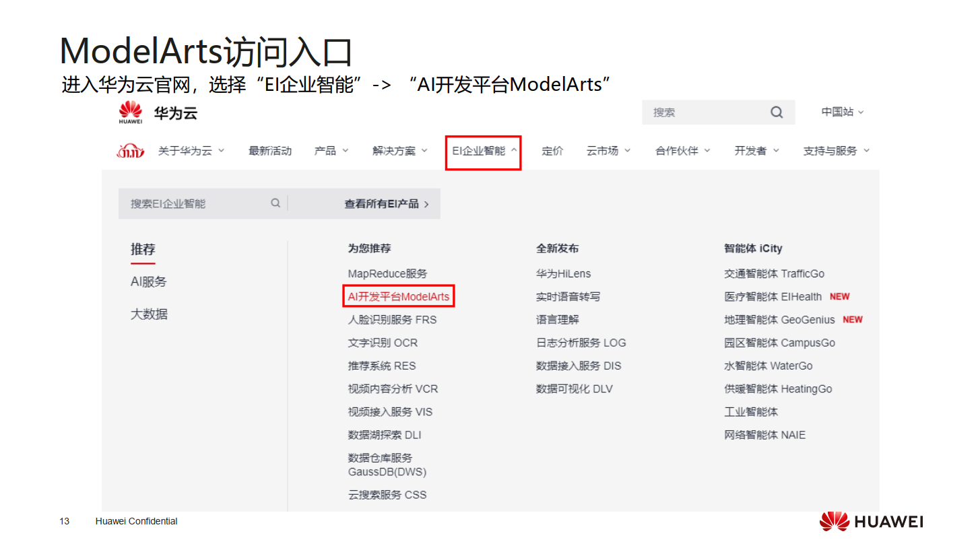The height and width of the screenshot is (550, 980).
Task: Open MapReduce服务 link
Action: point(387,274)
